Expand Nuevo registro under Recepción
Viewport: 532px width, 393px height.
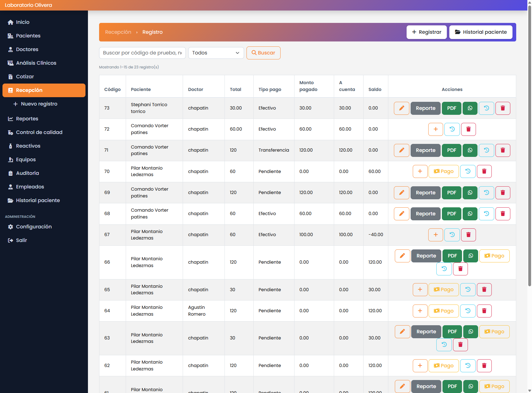pos(39,104)
